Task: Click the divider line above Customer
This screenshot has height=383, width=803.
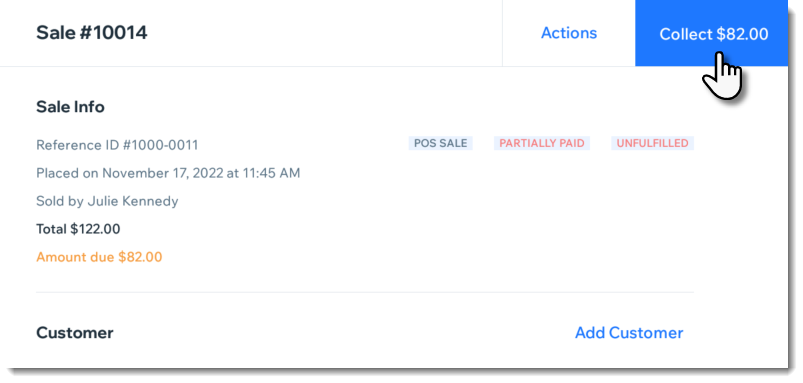Action: [365, 292]
